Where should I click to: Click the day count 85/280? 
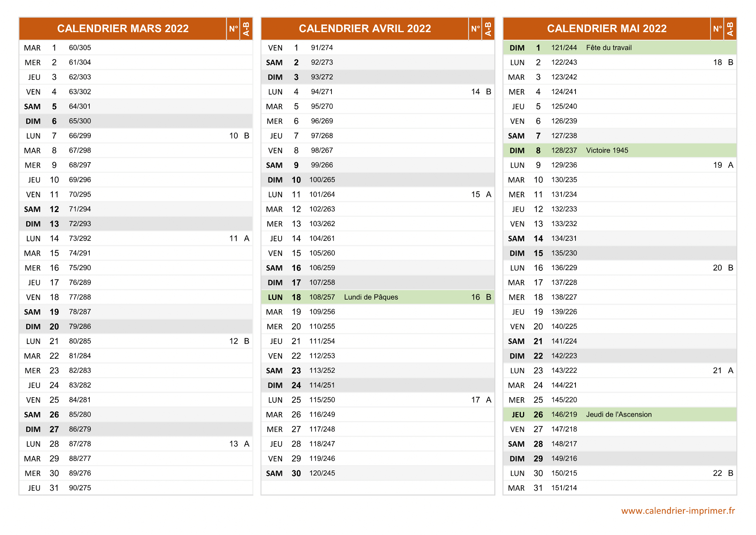tap(80, 415)
